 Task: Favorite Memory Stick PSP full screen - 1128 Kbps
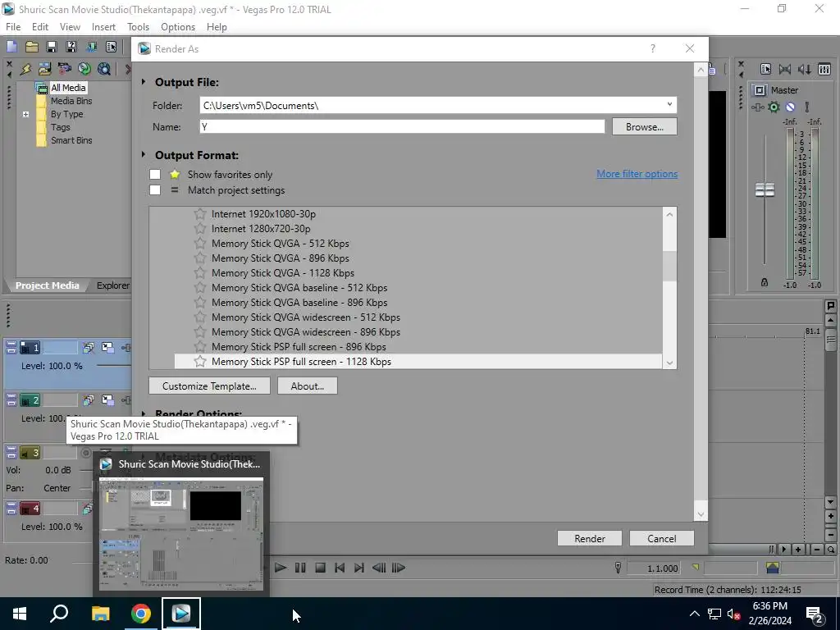[200, 362]
